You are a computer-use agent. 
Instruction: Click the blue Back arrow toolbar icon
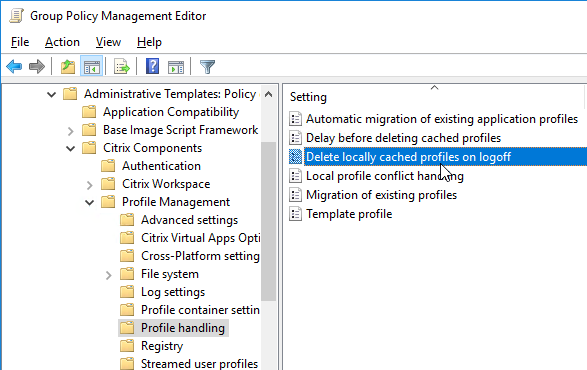[x=14, y=67]
